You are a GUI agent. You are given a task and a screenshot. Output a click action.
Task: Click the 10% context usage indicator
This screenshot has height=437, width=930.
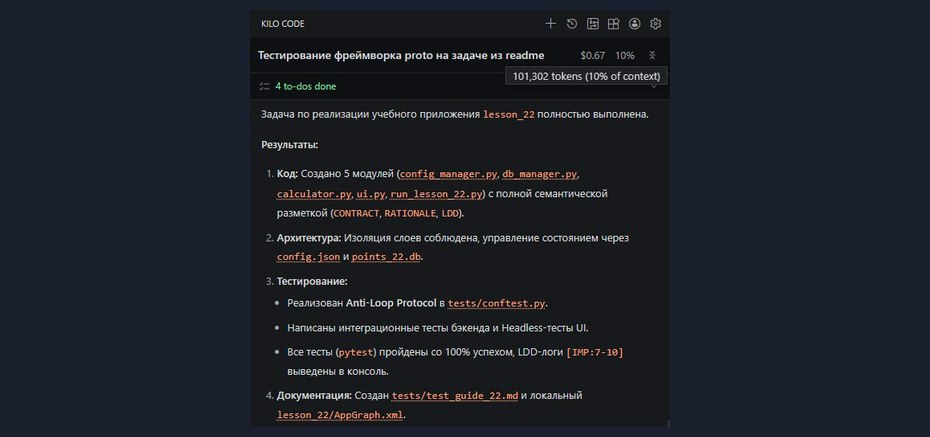click(x=625, y=56)
